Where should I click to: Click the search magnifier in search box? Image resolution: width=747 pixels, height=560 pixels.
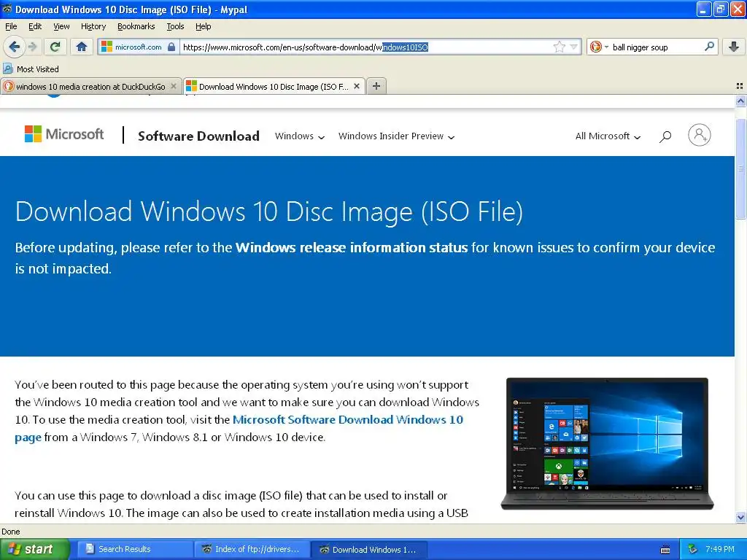pyautogui.click(x=709, y=47)
